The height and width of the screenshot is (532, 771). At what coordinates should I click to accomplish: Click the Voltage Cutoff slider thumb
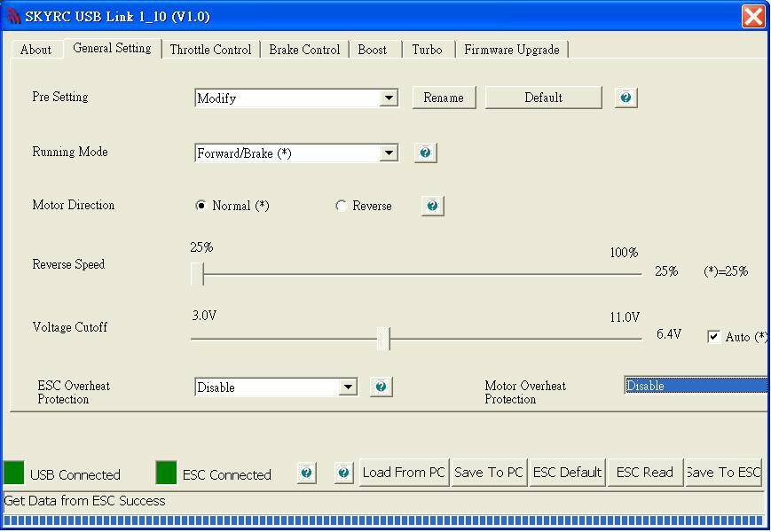pyautogui.click(x=383, y=339)
